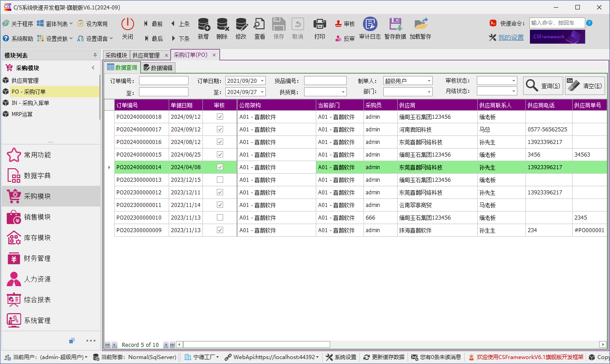Click the 查看 view document icon
This screenshot has height=364, width=610.
point(260,24)
